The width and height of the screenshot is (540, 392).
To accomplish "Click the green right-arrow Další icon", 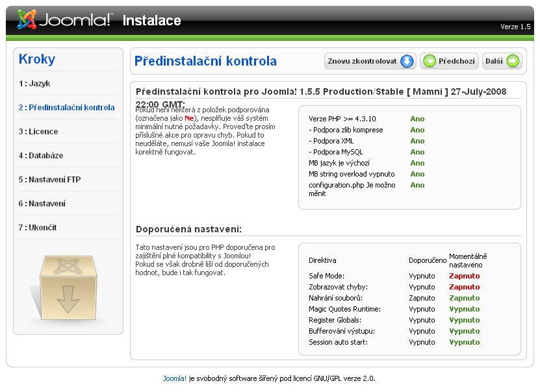I will 513,61.
